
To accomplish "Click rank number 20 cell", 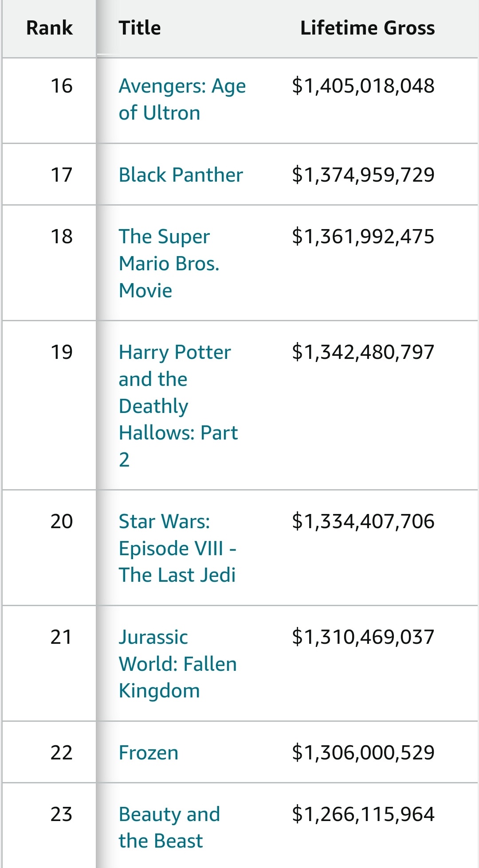I will point(61,522).
